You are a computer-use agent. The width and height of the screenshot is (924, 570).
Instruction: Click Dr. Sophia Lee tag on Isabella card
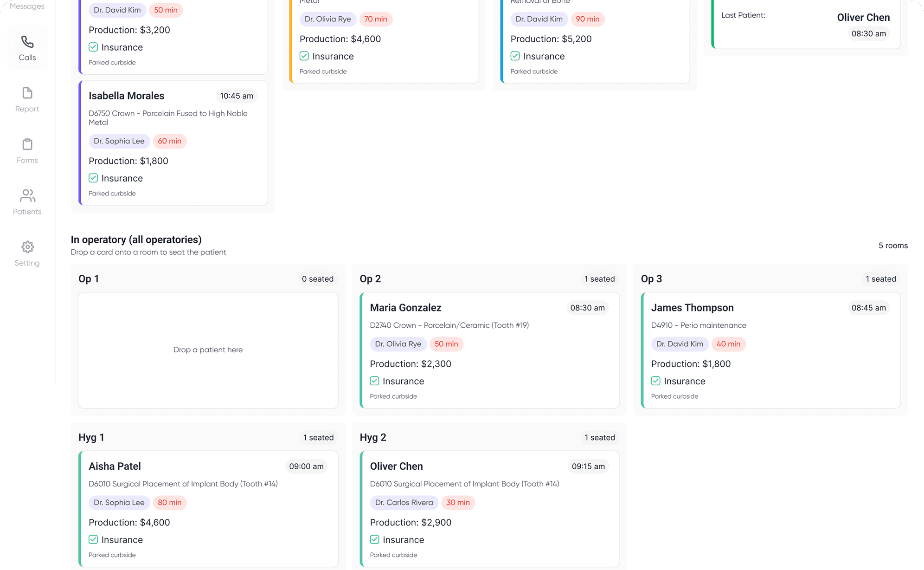[x=119, y=141]
